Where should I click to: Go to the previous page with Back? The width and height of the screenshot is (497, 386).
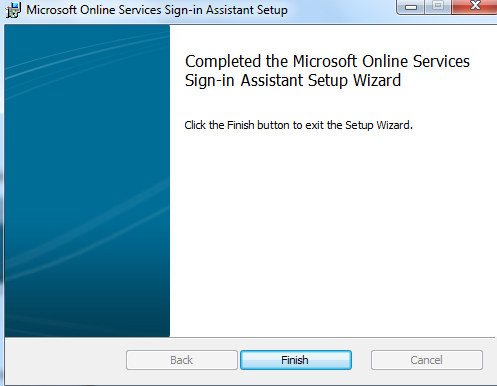coord(182,360)
